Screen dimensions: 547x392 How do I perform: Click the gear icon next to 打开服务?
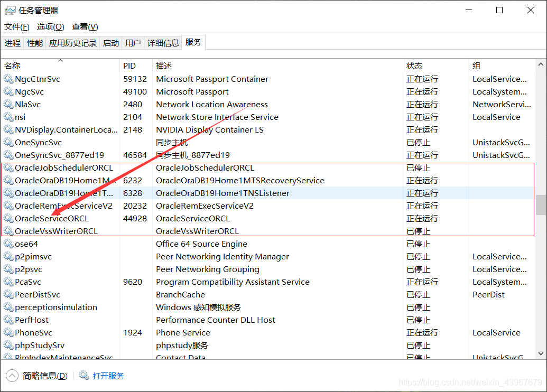(84, 375)
